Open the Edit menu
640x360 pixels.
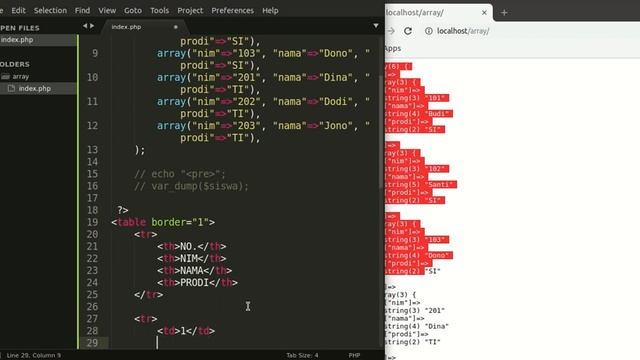pyautogui.click(x=18, y=11)
